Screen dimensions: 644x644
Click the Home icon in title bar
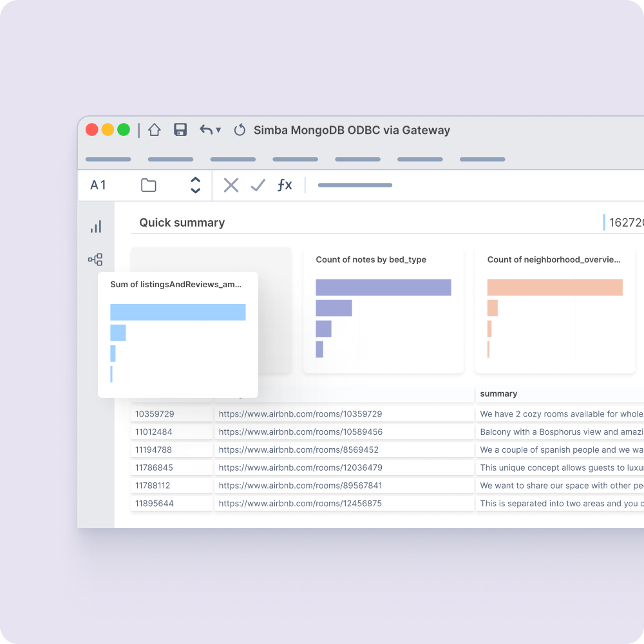click(x=155, y=130)
